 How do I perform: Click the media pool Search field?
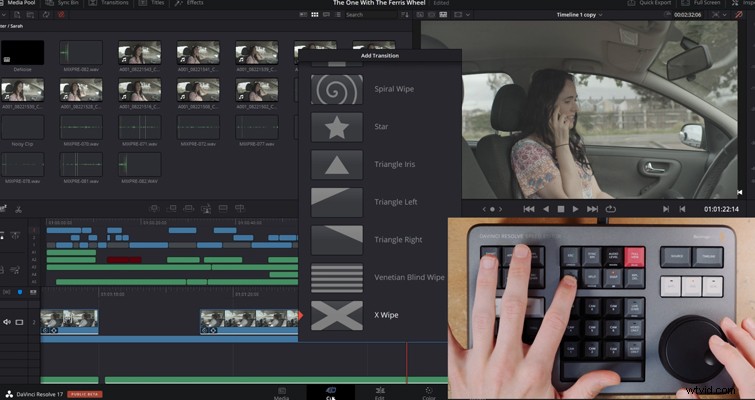coord(370,15)
